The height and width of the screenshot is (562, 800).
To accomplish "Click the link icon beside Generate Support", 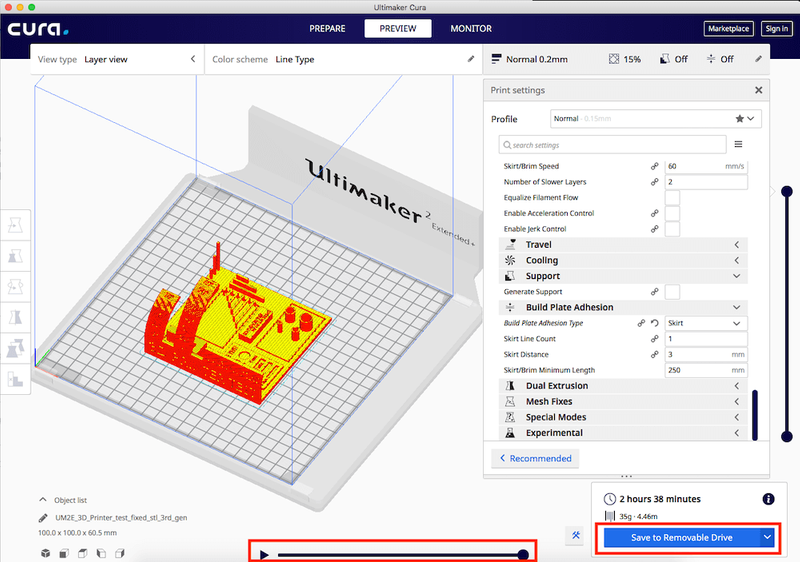I will pyautogui.click(x=655, y=292).
